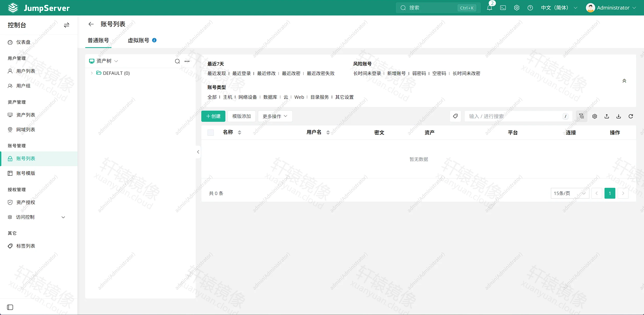Open the Administrator user menu
Viewport: 644px width, 315px height.
611,8
